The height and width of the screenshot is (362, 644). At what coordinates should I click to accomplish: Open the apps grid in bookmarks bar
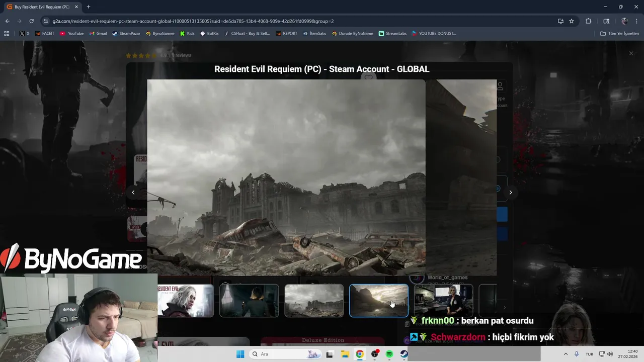point(7,34)
